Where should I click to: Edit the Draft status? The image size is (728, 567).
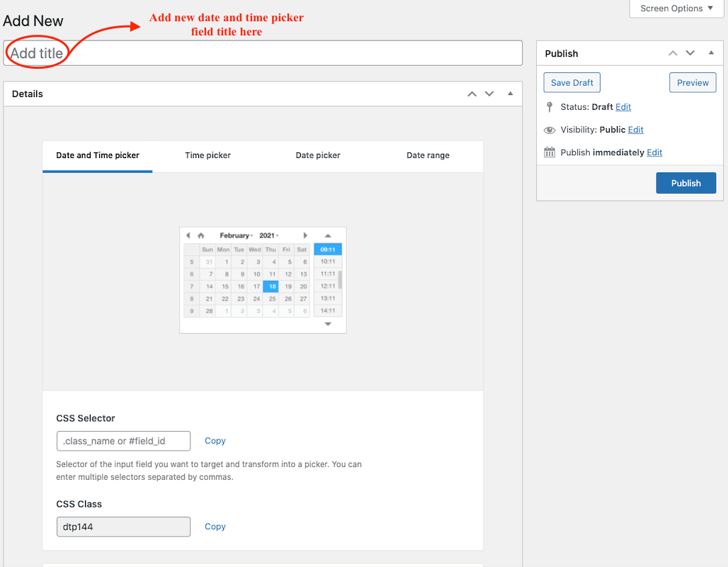623,107
